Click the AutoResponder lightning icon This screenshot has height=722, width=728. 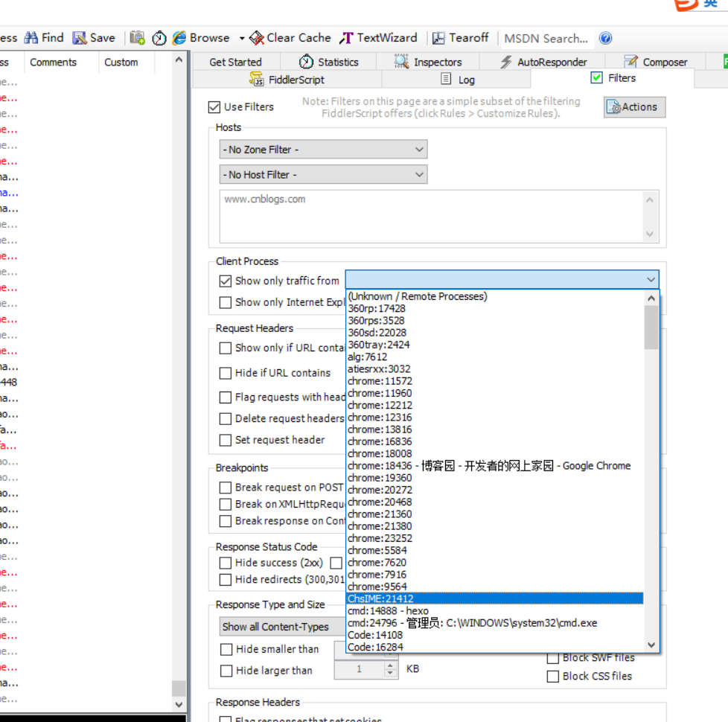tap(506, 62)
